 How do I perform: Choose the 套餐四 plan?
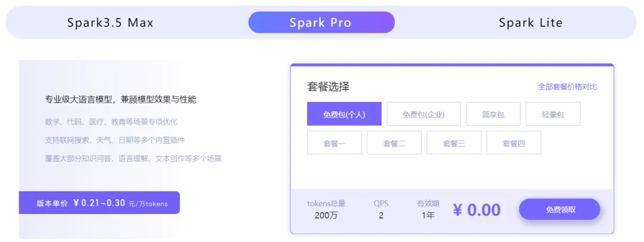(x=513, y=143)
